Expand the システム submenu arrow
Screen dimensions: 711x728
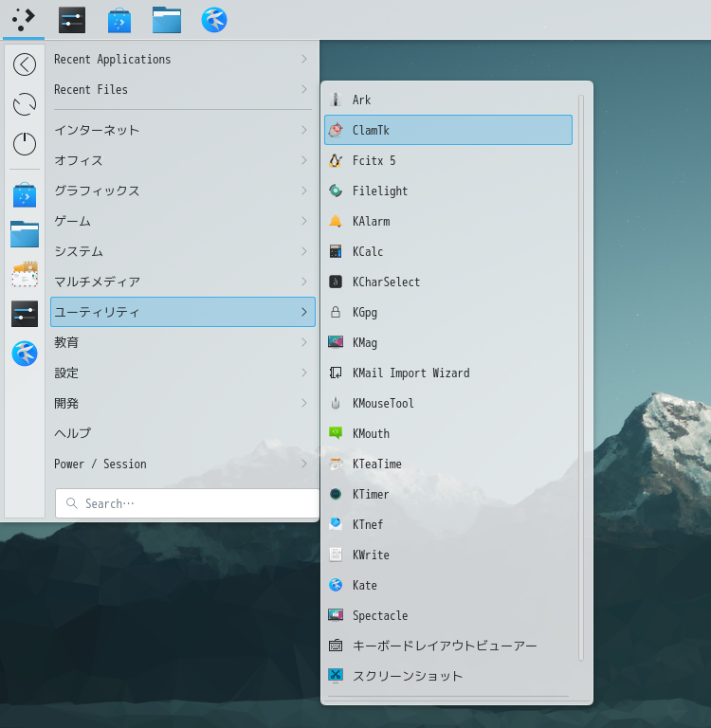click(304, 251)
